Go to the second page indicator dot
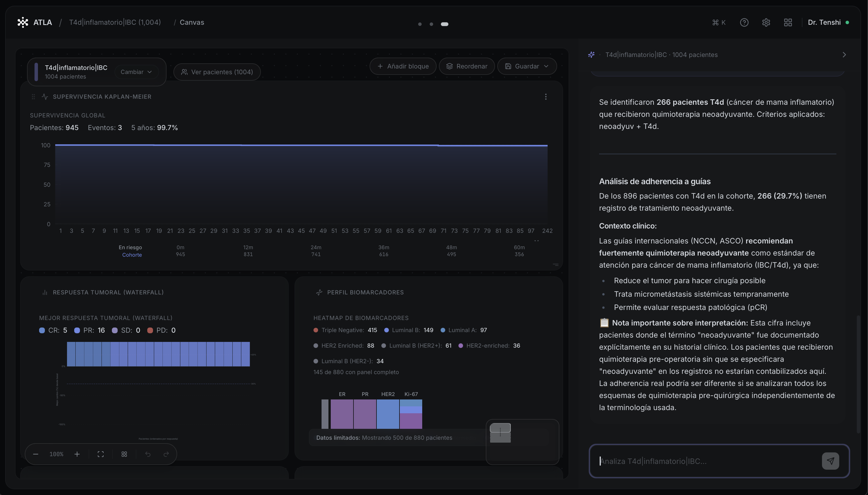Image resolution: width=868 pixels, height=495 pixels. [431, 24]
